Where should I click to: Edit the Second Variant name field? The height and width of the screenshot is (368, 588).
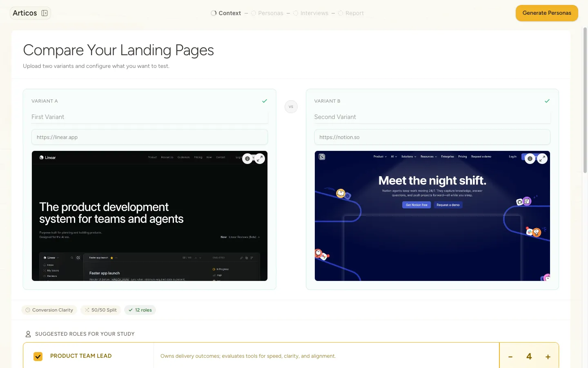pyautogui.click(x=432, y=117)
